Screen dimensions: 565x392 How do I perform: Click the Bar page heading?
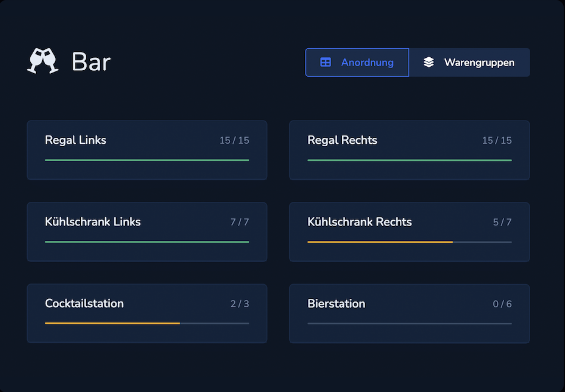tap(91, 62)
